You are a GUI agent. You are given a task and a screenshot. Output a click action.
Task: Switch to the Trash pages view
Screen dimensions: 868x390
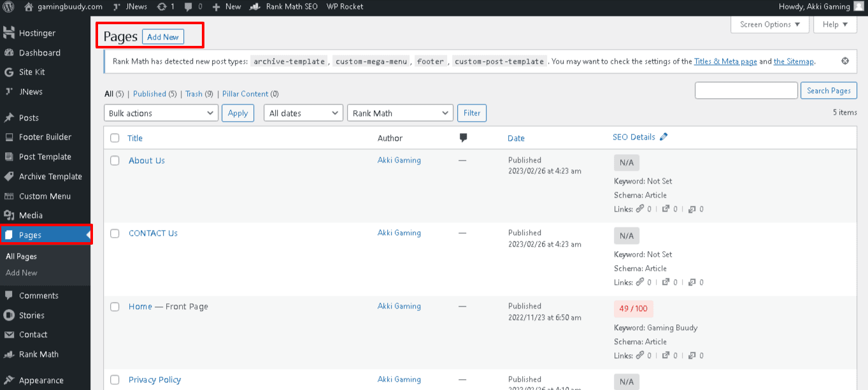(193, 94)
